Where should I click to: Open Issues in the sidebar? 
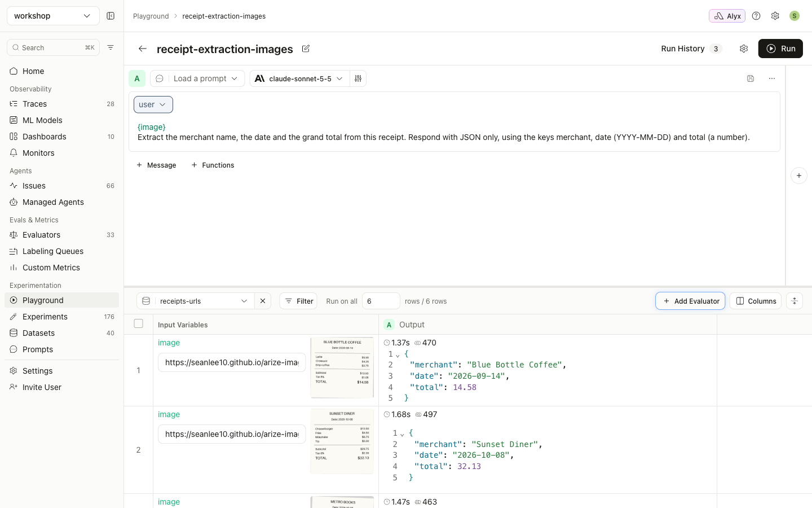point(62,186)
